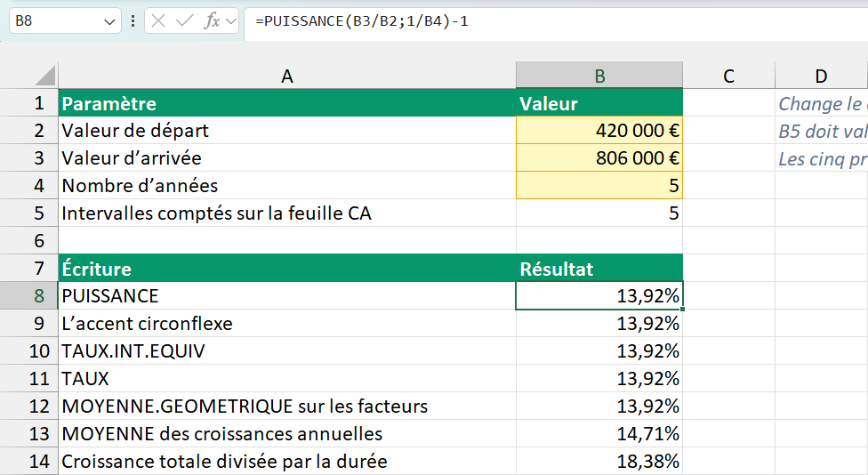Select the L'accent circonflexe result 13,92%
Image resolution: width=868 pixels, height=475 pixels.
pyautogui.click(x=599, y=323)
